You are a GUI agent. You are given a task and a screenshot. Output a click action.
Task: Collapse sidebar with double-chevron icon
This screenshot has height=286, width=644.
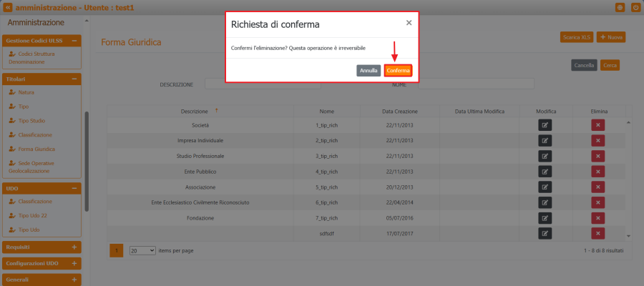8,7
